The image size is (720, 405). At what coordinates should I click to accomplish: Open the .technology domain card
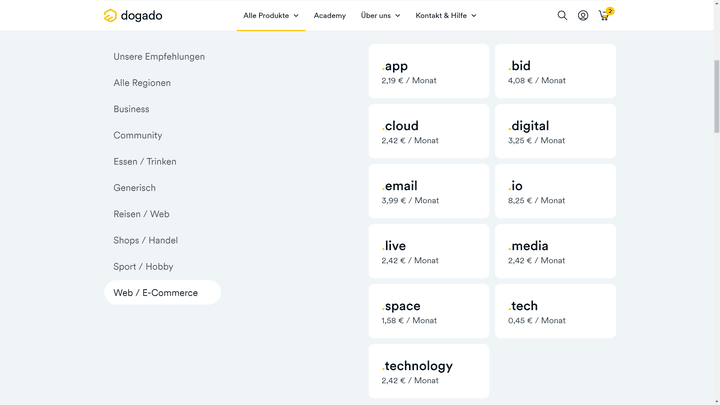pyautogui.click(x=428, y=371)
